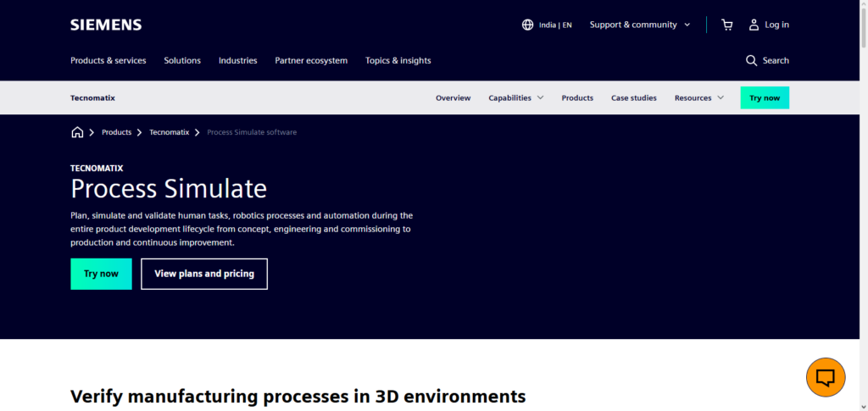Viewport: 868px width, 411px height.
Task: Click the Tecnomatix sub-navigation title
Action: tap(92, 98)
